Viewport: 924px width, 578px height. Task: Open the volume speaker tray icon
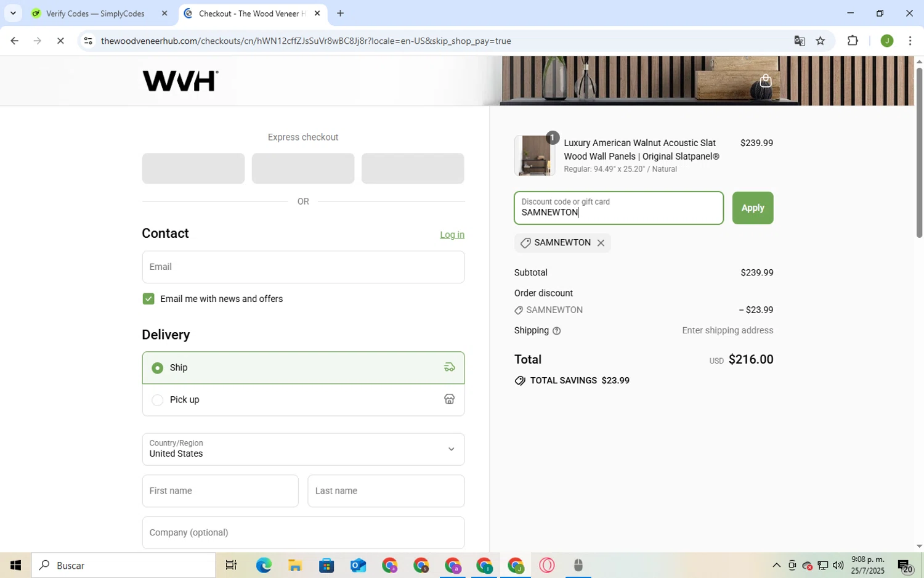[x=838, y=565]
